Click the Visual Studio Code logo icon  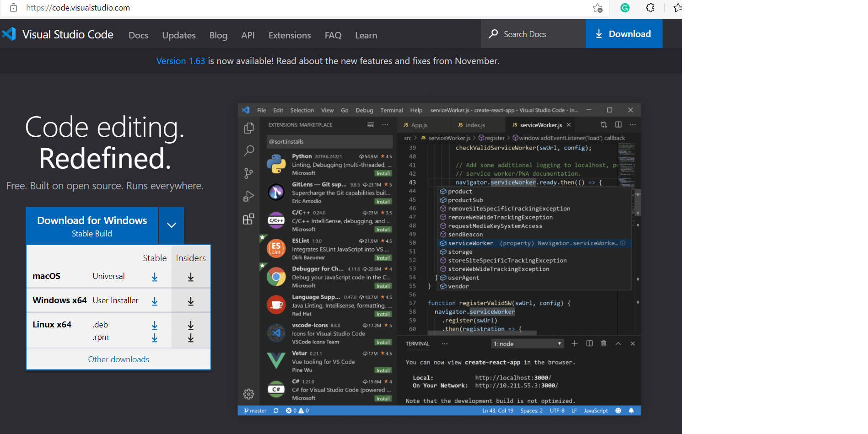click(9, 34)
